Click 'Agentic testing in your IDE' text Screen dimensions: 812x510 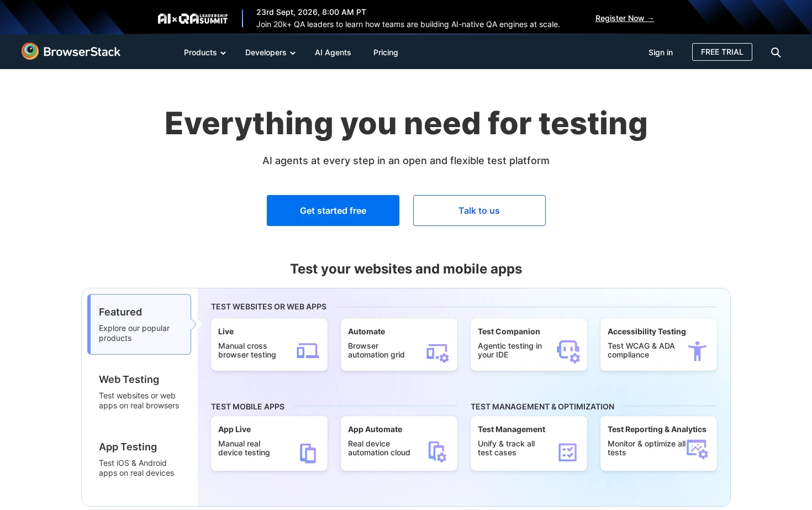tap(510, 350)
